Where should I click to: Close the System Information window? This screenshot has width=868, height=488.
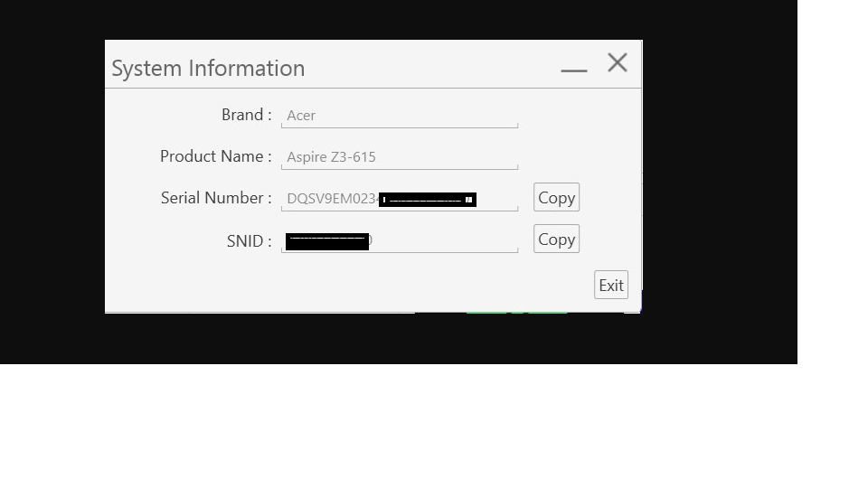click(x=618, y=62)
